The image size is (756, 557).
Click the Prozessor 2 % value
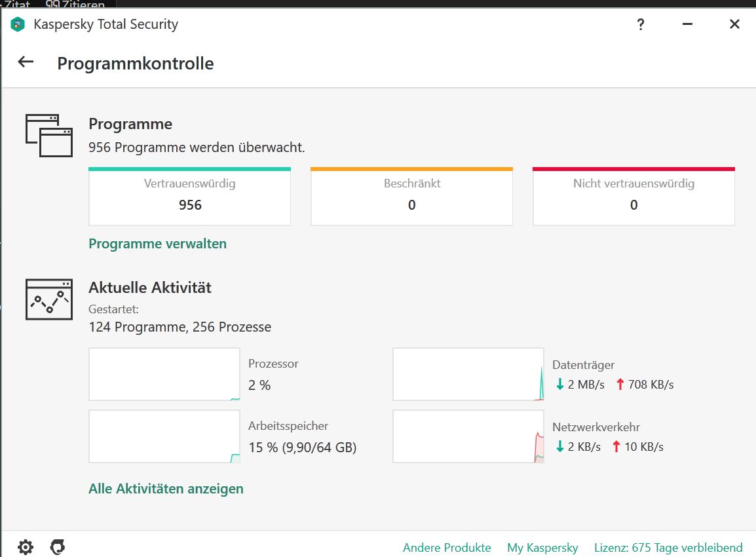point(259,385)
